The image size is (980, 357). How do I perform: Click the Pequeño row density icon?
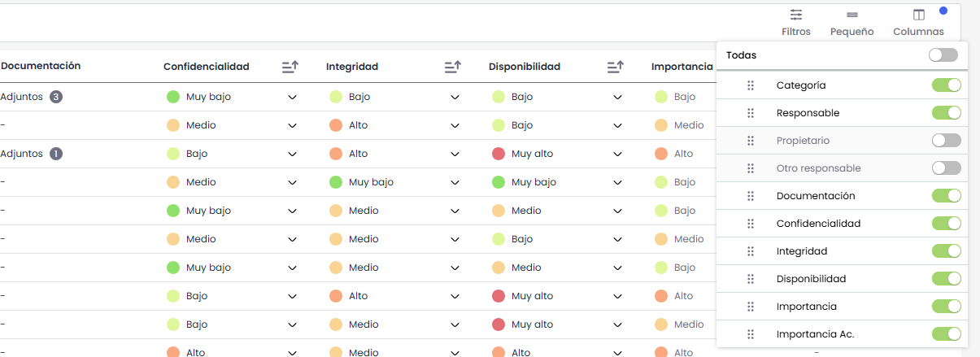point(852,15)
